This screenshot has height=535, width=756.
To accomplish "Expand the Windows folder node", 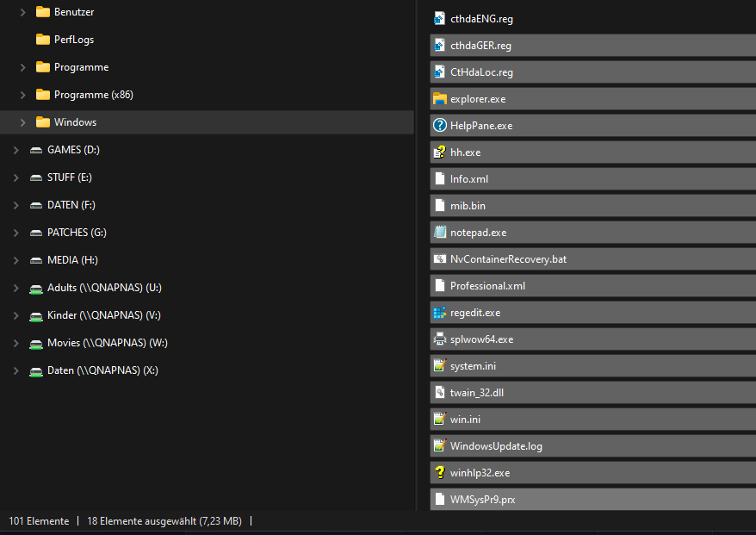I will [22, 122].
